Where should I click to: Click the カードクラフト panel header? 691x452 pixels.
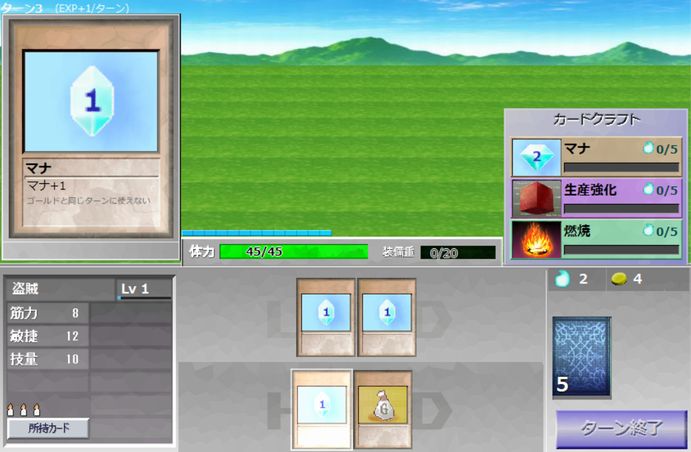click(596, 119)
